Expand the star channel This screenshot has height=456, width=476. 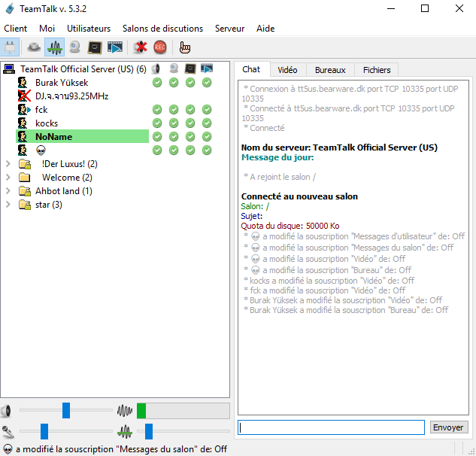point(8,205)
